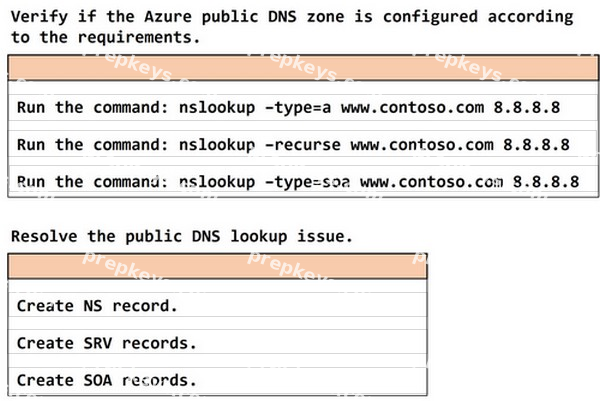The image size is (600, 401).
Task: Click the Verify if the Azure public DNS heading
Action: pyautogui.click(x=292, y=27)
